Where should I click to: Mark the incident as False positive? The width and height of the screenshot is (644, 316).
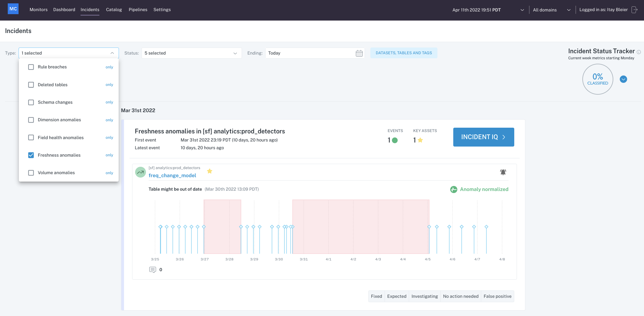497,296
